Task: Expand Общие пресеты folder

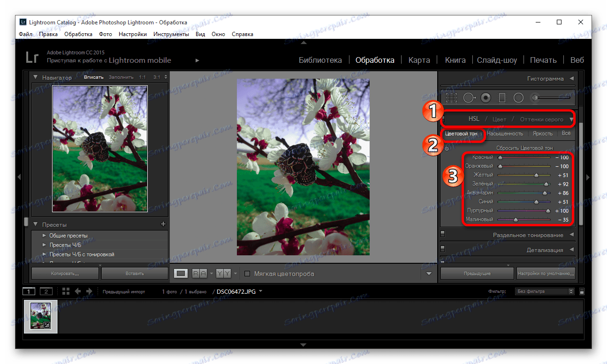Action: tap(44, 235)
